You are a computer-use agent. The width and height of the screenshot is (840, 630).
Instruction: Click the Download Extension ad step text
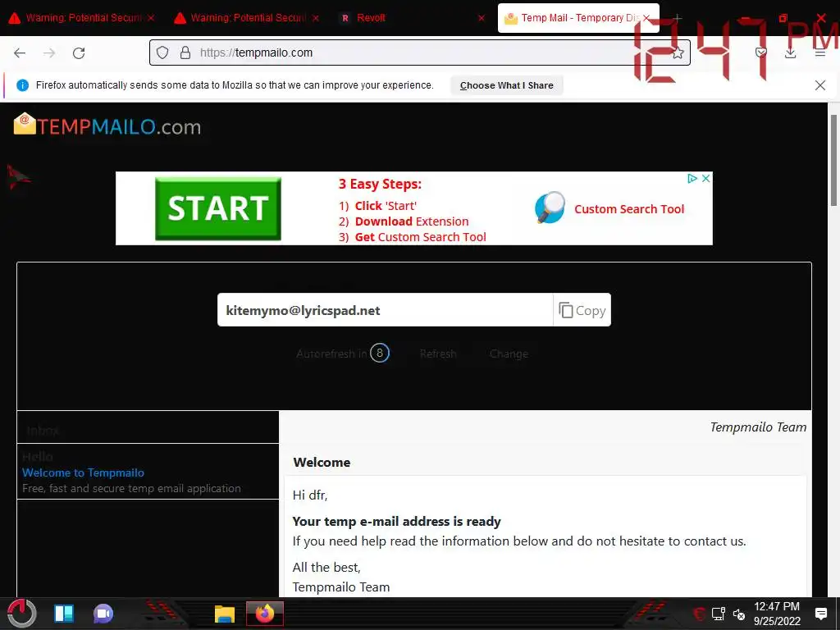coord(412,221)
